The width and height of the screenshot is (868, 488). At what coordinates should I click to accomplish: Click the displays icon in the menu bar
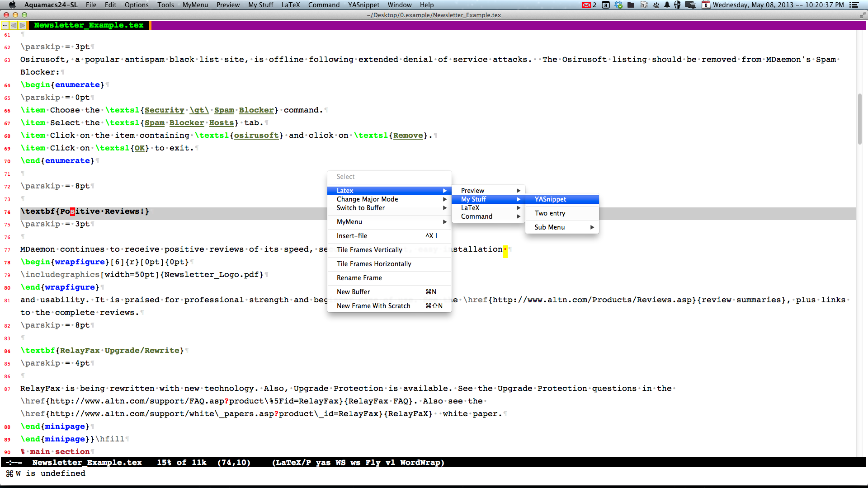pyautogui.click(x=690, y=5)
